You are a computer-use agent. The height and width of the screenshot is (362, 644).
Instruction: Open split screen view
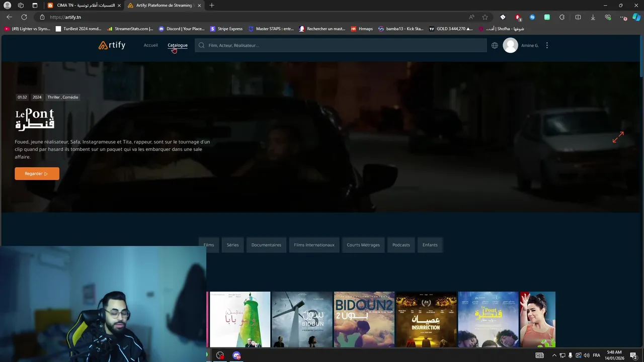[x=578, y=17]
